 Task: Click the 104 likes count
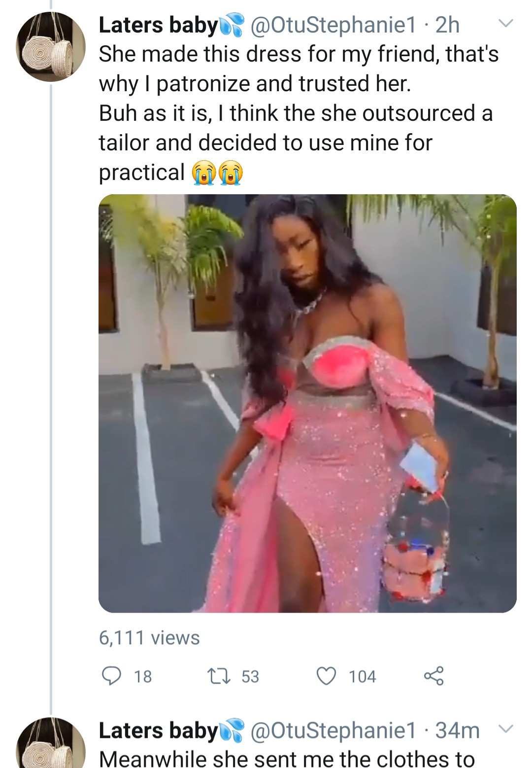[362, 676]
